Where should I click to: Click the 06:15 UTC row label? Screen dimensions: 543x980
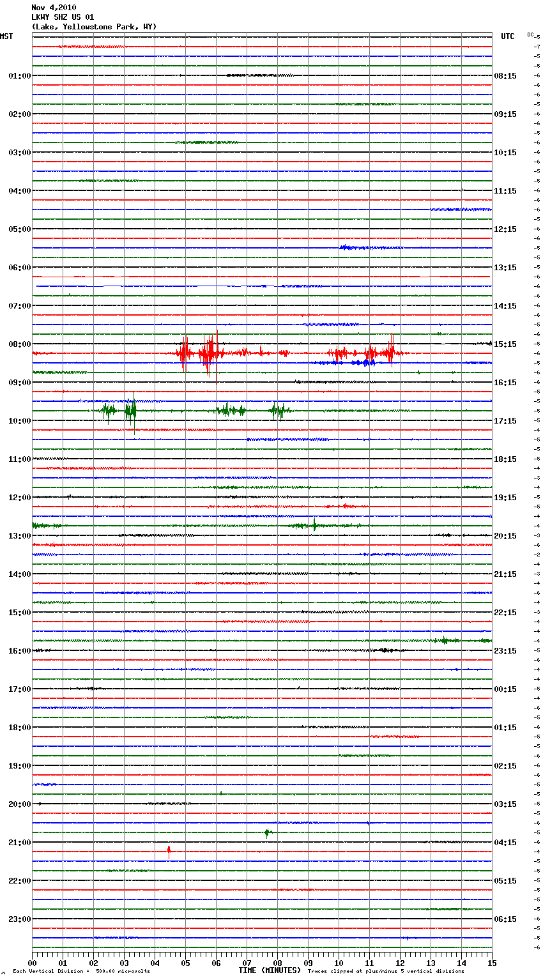[505, 919]
